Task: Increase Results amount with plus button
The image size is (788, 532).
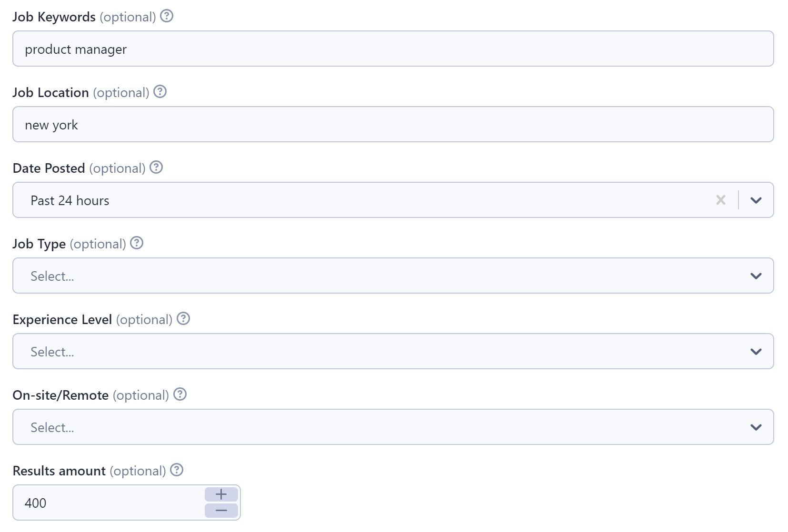Action: [221, 494]
